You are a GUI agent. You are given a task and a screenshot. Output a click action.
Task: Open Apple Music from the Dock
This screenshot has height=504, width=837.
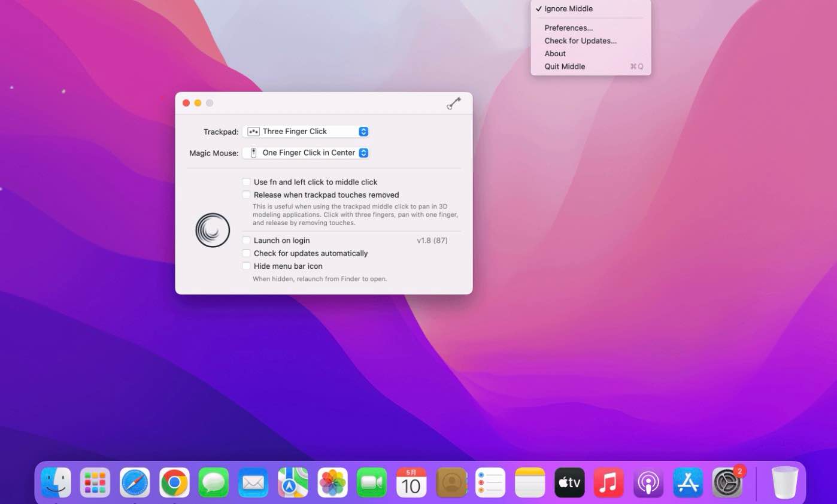point(609,482)
